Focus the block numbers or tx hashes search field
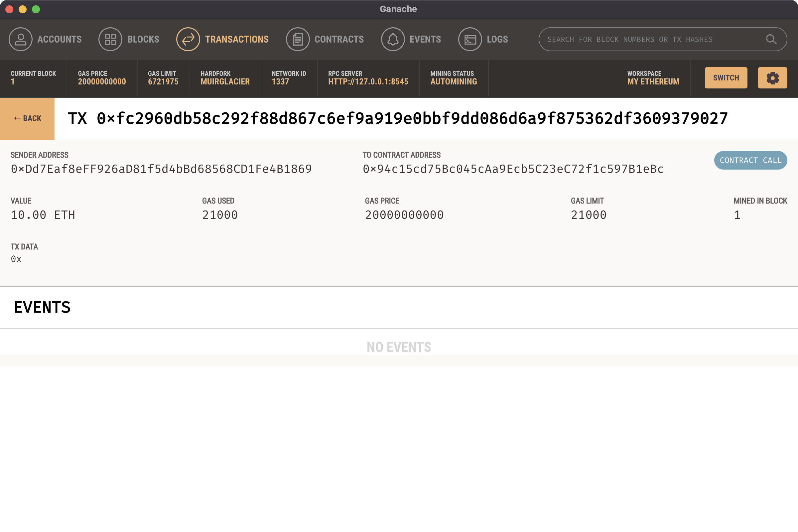The width and height of the screenshot is (798, 532). click(663, 39)
